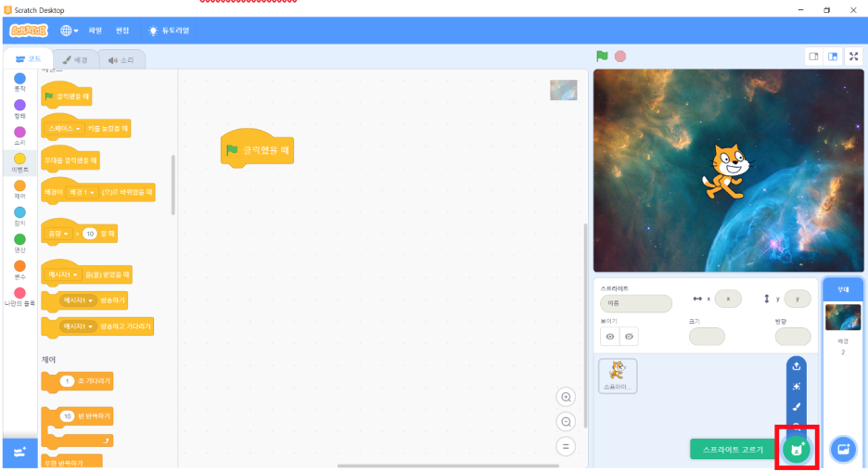The height and width of the screenshot is (472, 868).
Task: Open 메시지1 dropdown in 받았을 때 block
Action: point(63,274)
